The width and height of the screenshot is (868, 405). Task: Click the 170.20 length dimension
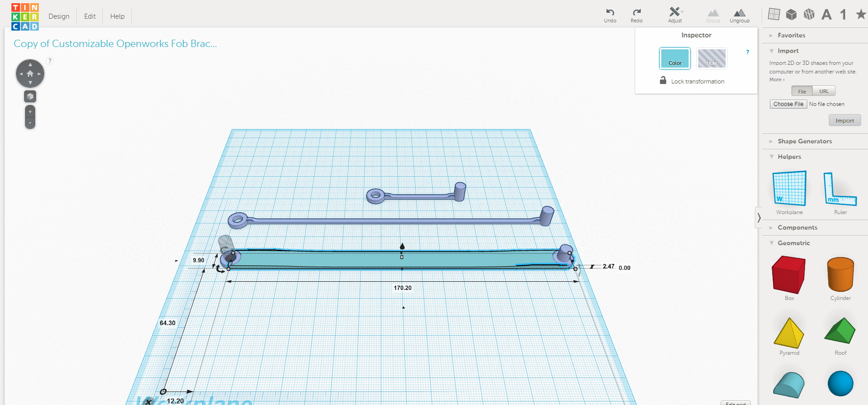403,288
